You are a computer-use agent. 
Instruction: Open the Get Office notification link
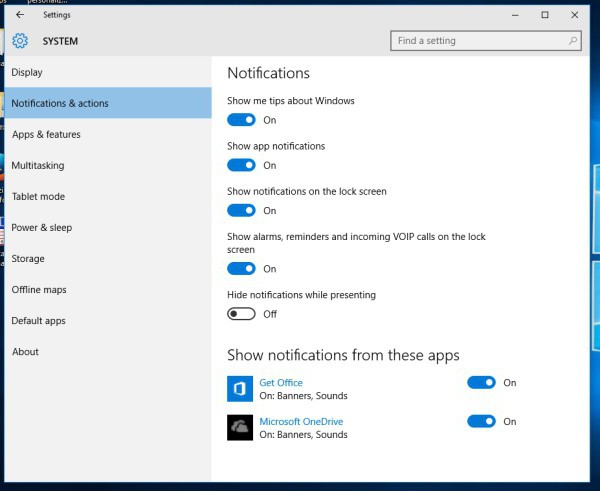(281, 382)
